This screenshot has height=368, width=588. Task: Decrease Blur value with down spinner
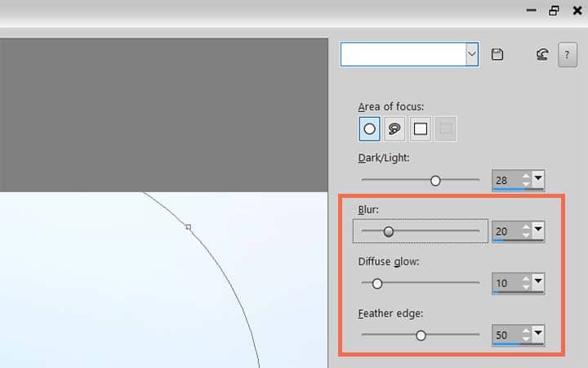(x=526, y=235)
